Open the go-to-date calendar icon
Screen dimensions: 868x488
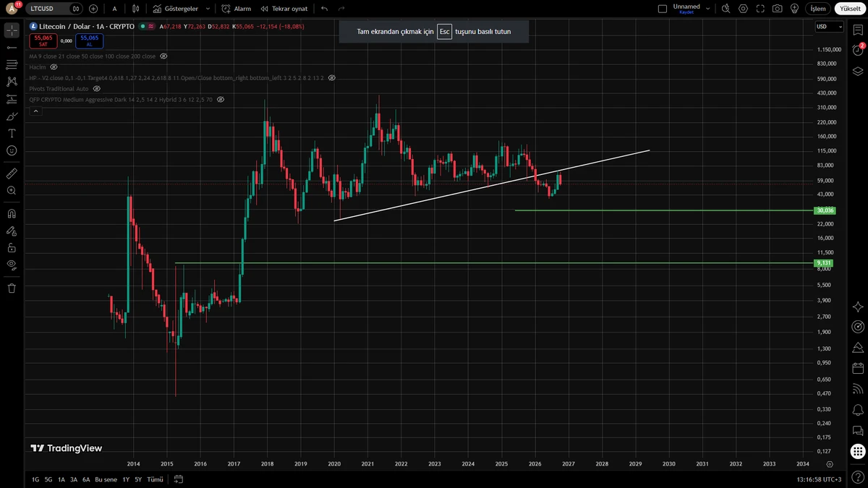(179, 479)
